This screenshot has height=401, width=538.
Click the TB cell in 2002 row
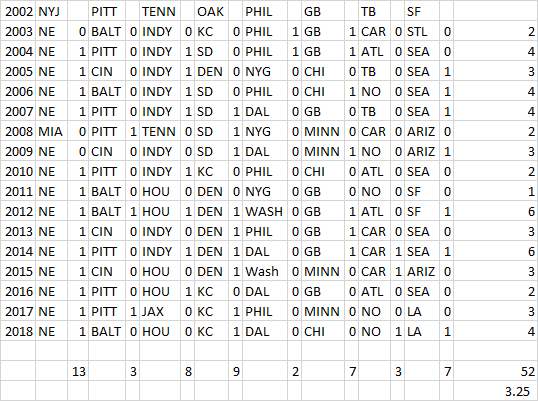point(375,12)
